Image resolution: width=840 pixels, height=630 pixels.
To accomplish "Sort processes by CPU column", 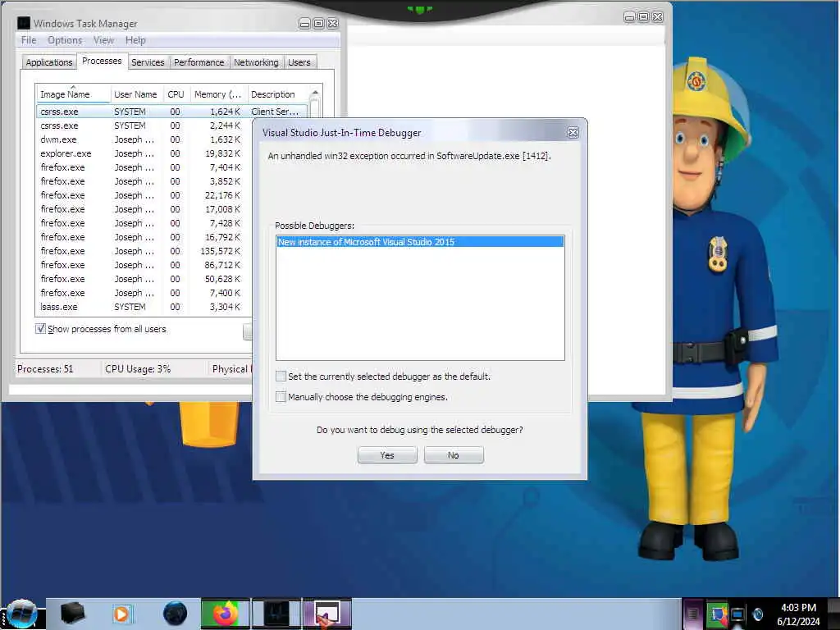I will tap(176, 94).
